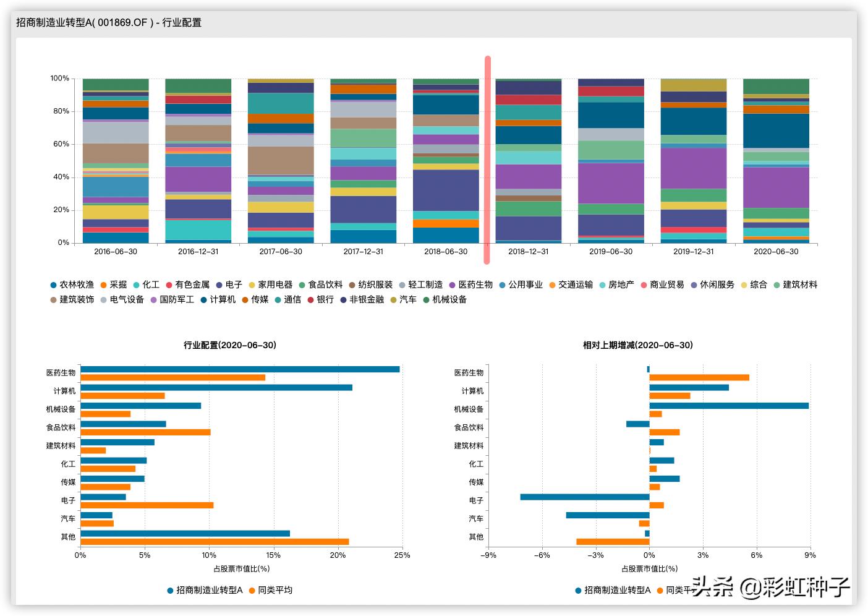Toggle 招商制造业转型A legend under 相对上期增减 chart
This screenshot has height=616, width=868.
(613, 590)
